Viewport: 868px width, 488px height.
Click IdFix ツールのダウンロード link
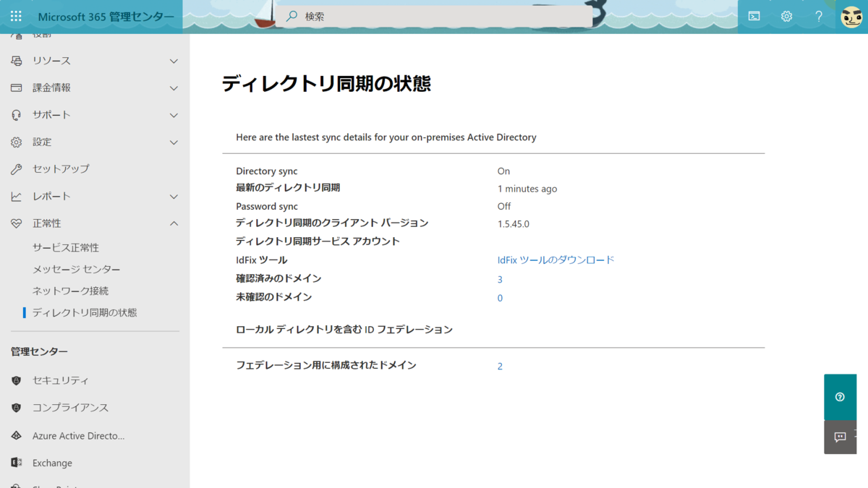[x=556, y=260]
